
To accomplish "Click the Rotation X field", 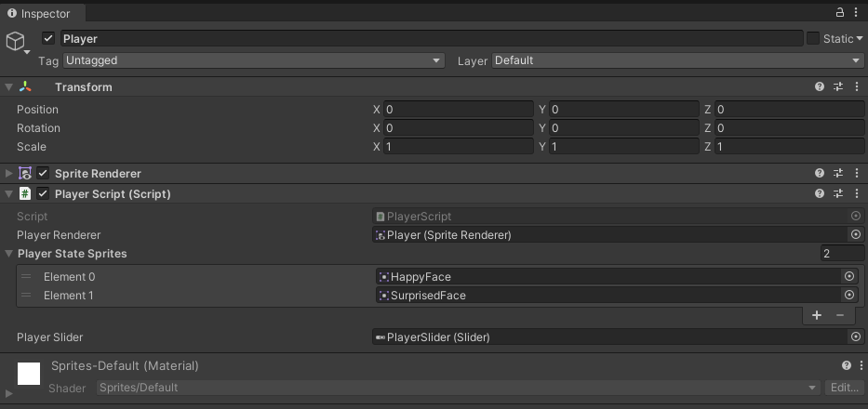I will (459, 128).
